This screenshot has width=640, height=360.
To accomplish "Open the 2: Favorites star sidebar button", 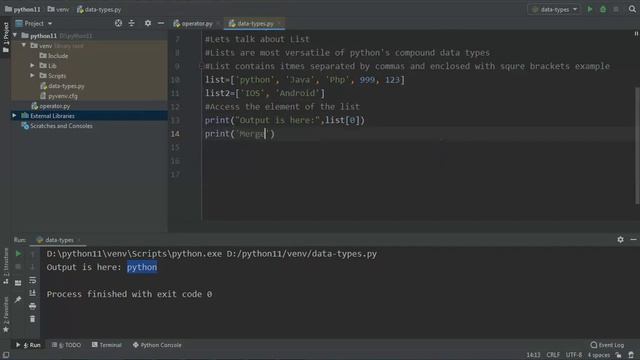I will pos(6,314).
